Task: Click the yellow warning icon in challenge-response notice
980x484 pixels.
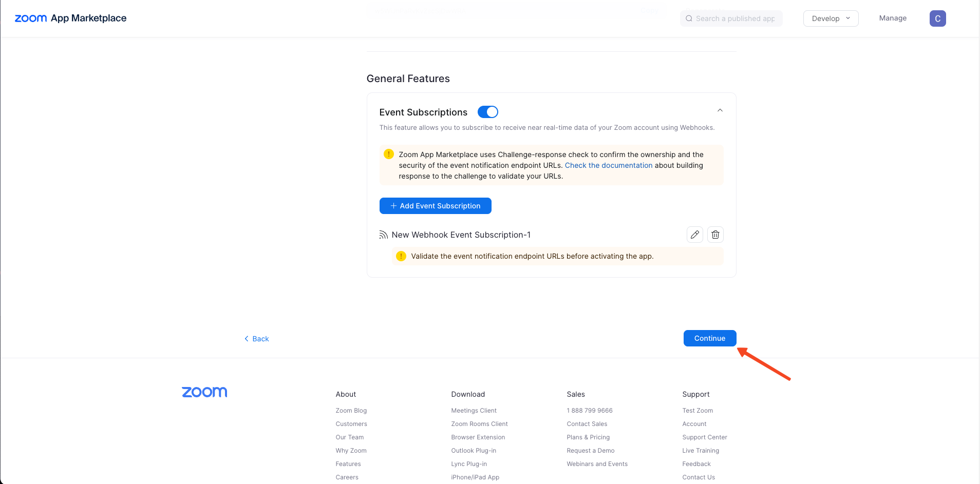Action: [x=389, y=154]
